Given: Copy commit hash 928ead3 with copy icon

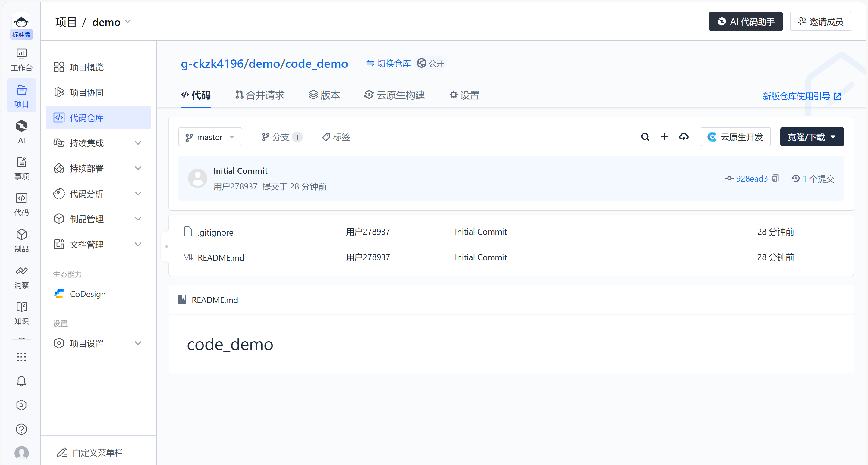Looking at the screenshot, I should point(775,178).
